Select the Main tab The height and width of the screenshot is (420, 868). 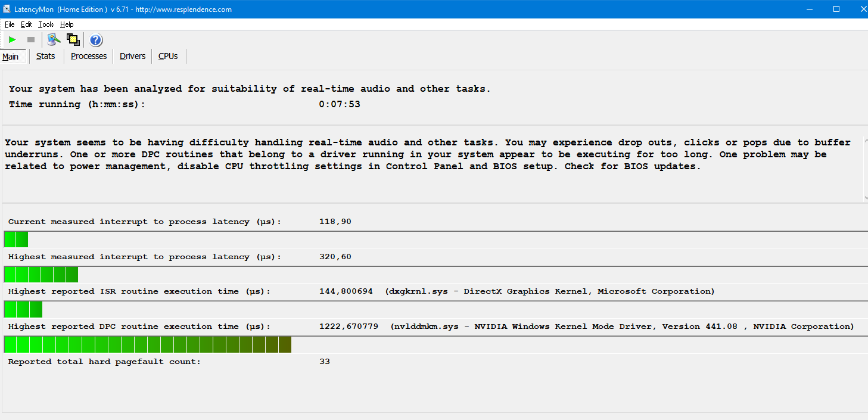[11, 57]
